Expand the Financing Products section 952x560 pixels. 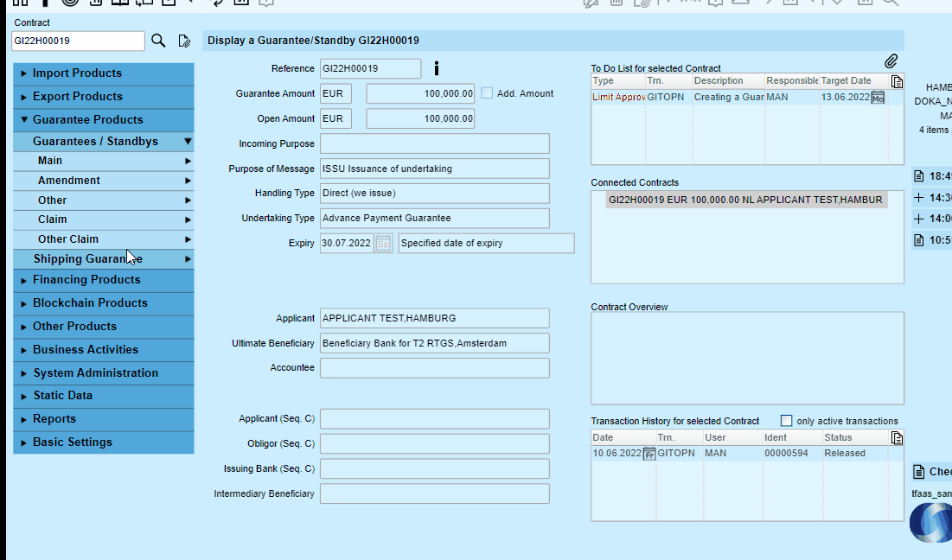click(104, 280)
